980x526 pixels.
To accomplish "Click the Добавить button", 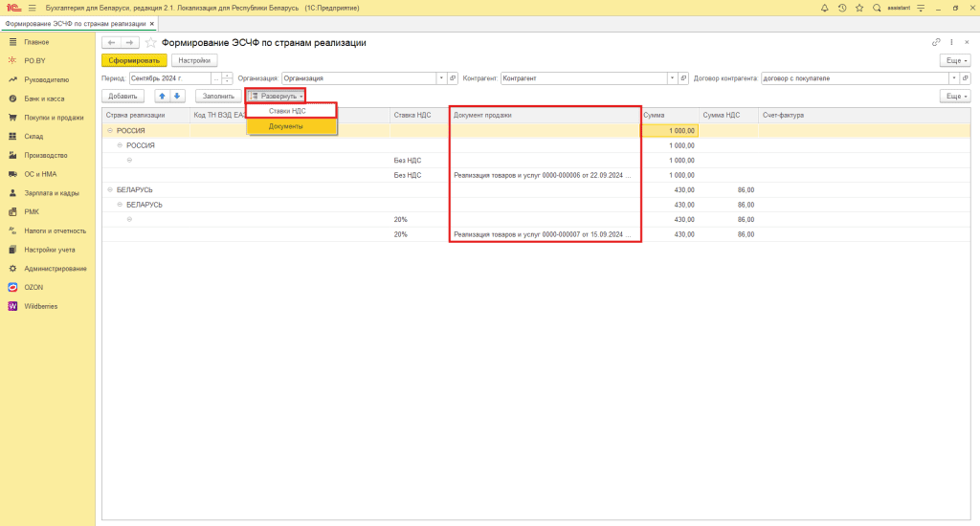I will click(x=122, y=97).
